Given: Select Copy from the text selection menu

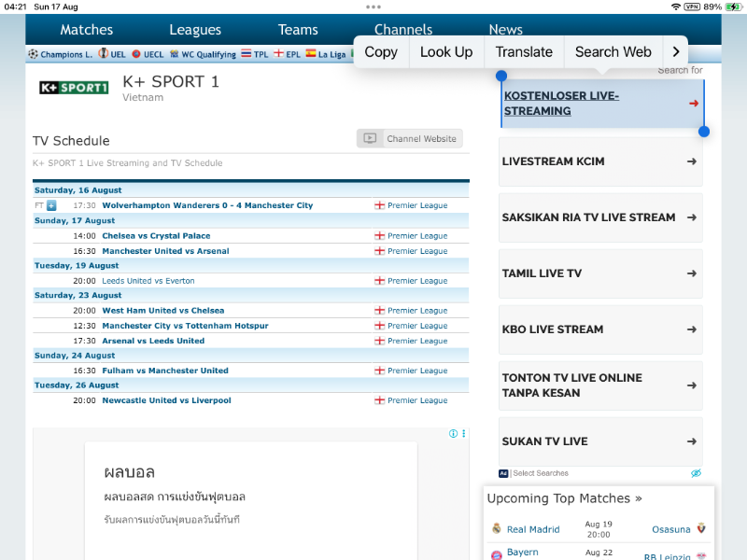Looking at the screenshot, I should tap(381, 52).
